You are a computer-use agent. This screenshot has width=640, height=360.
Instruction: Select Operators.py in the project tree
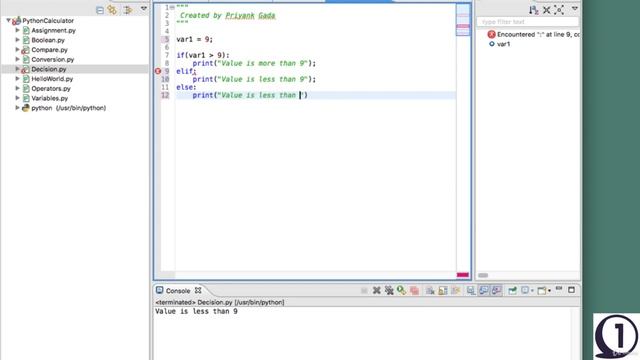point(51,89)
